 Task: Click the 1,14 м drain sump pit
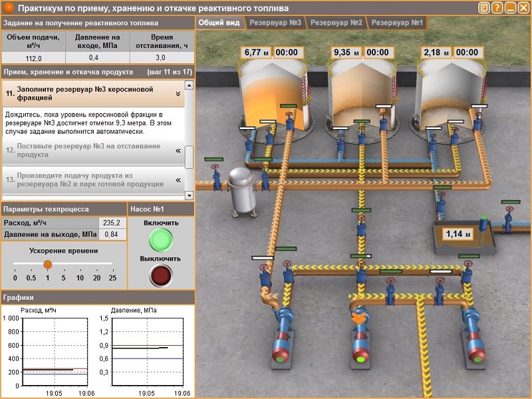tap(464, 238)
